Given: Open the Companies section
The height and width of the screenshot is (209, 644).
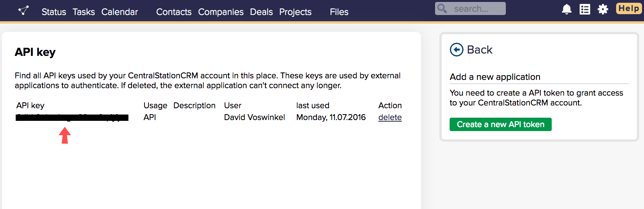Looking at the screenshot, I should (221, 12).
